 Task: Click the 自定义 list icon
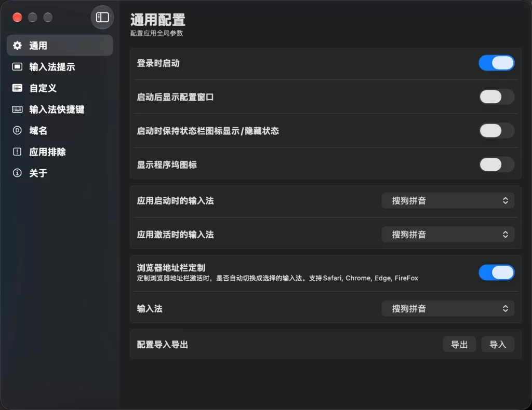tap(17, 88)
